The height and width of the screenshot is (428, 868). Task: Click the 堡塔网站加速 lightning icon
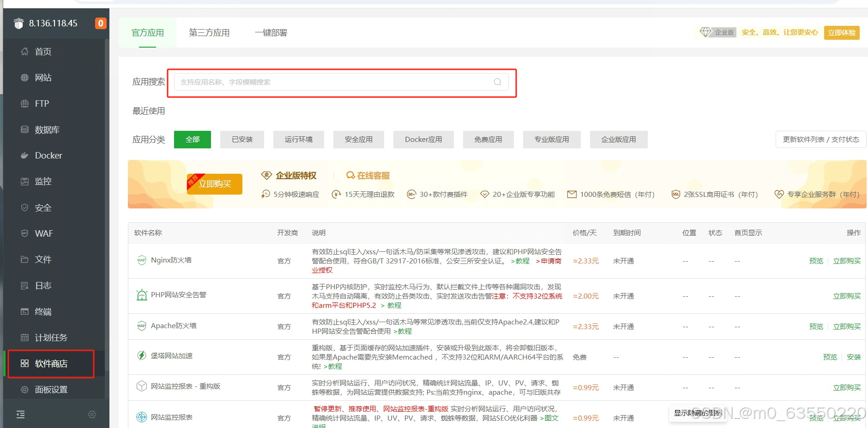(141, 355)
